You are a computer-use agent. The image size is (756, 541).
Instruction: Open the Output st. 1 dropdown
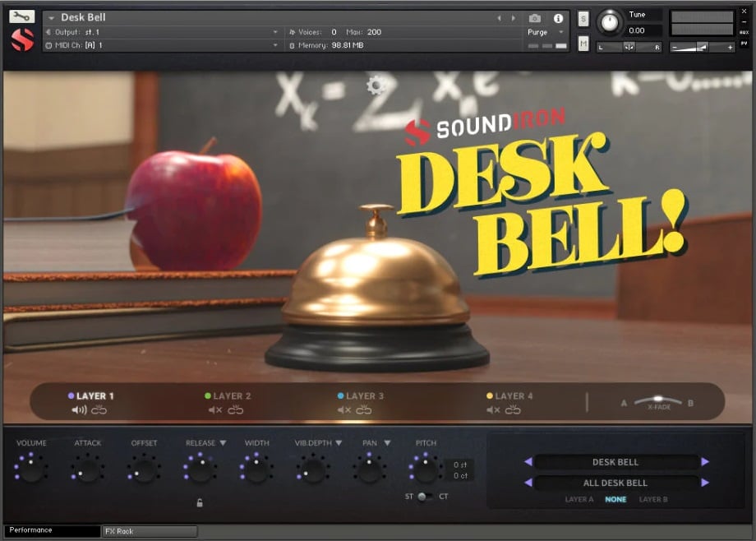coord(275,32)
